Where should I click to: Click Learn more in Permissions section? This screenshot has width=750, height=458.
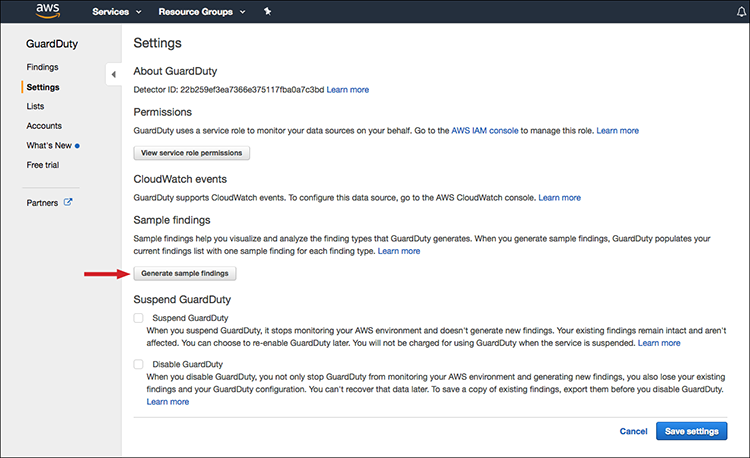coord(618,131)
